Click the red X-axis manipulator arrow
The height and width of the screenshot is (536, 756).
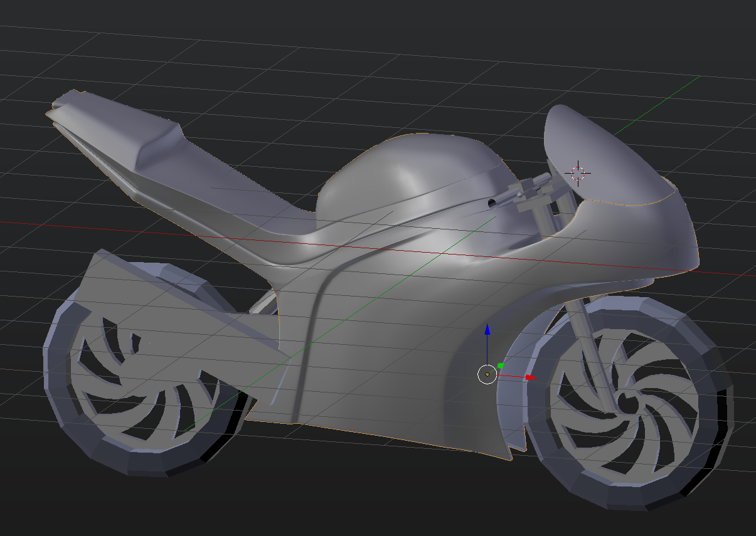point(530,377)
